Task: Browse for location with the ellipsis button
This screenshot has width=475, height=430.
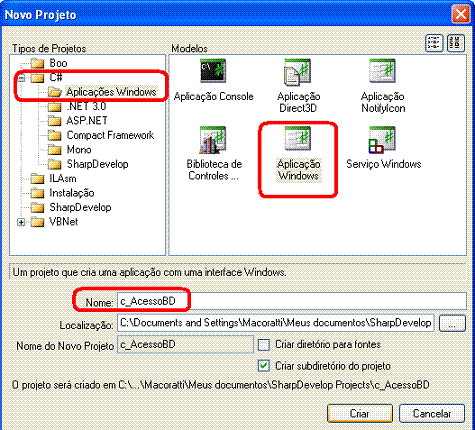Action: [x=452, y=323]
